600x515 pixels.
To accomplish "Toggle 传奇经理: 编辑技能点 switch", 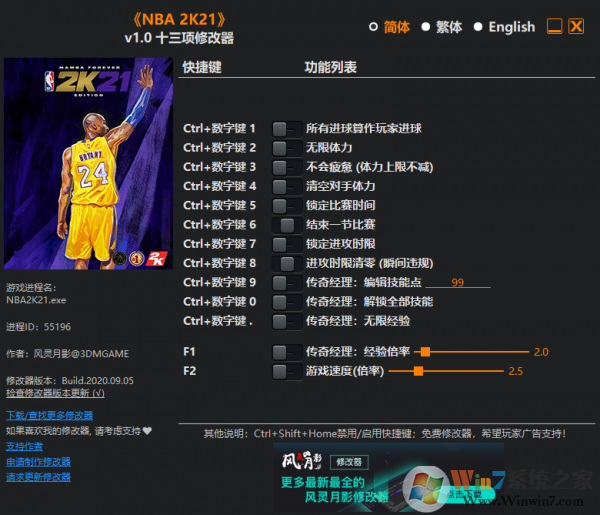I will coord(287,283).
